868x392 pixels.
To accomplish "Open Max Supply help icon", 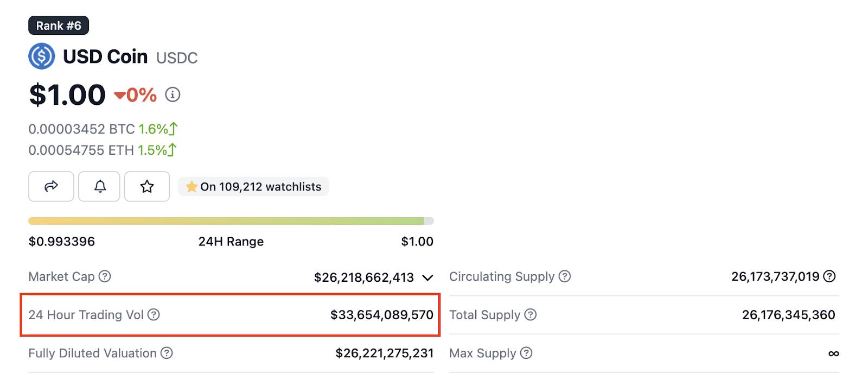I will [526, 353].
